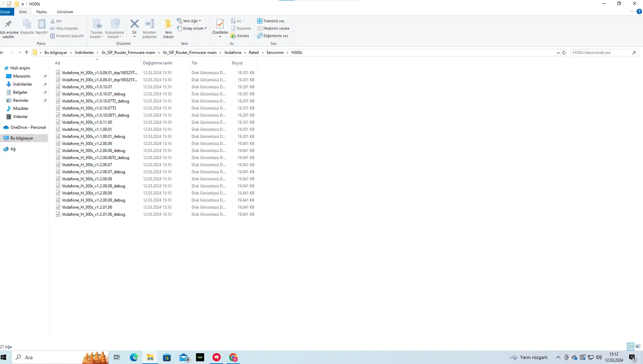Select Ağ network in navigation pane
643x364 pixels.
point(13,149)
